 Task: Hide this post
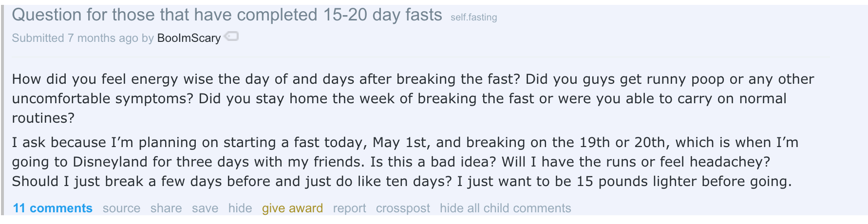pyautogui.click(x=240, y=208)
